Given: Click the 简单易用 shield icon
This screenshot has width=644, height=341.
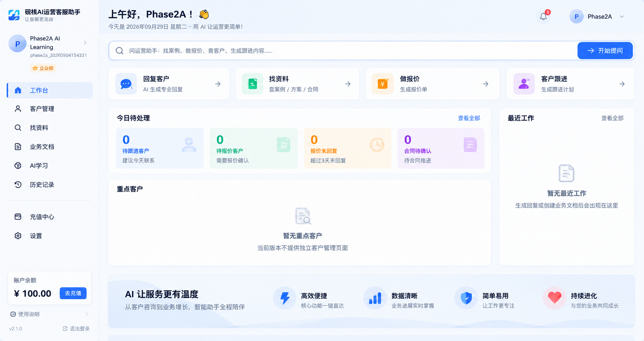Looking at the screenshot, I should (466, 298).
